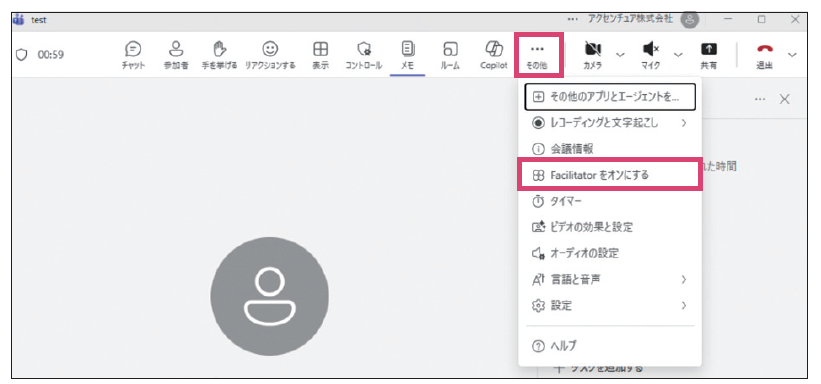Choose タイマー from the menu
This screenshot has height=384, width=821.
tap(609, 201)
